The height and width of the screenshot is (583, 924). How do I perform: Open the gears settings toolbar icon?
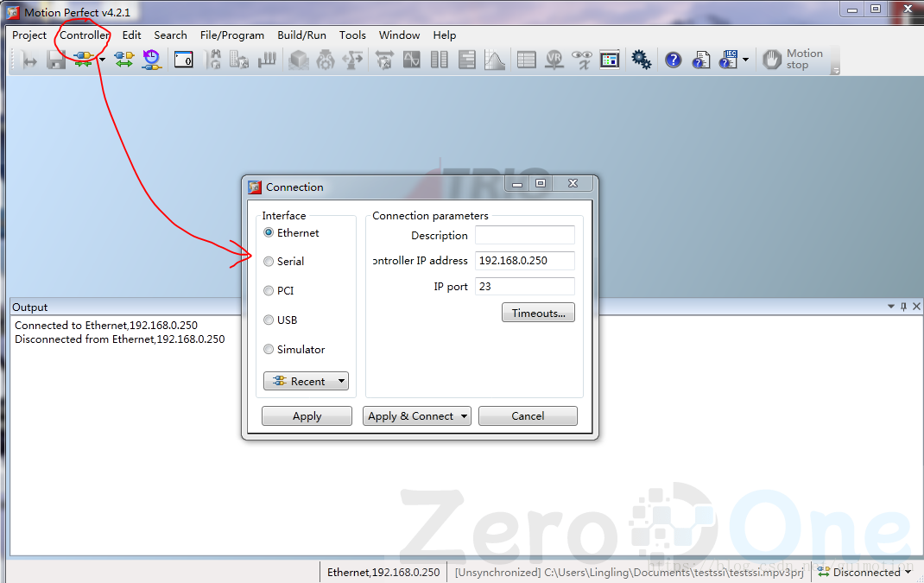click(641, 60)
